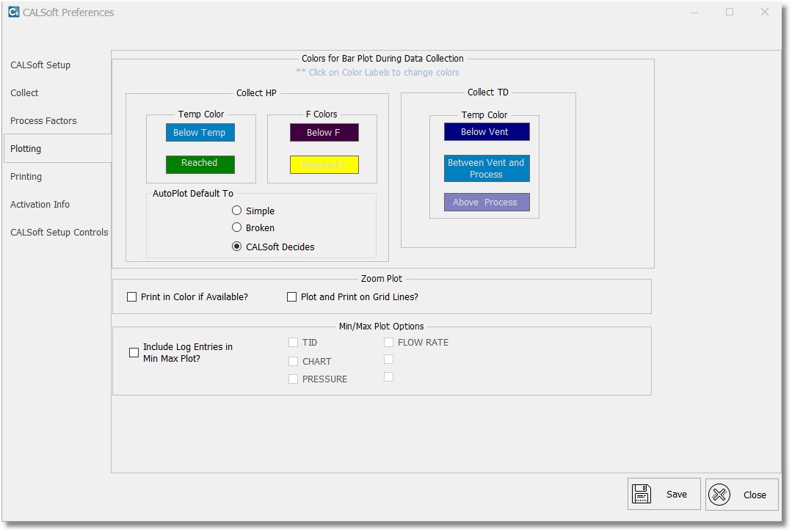The image size is (792, 532).
Task: Change Between Vent and Process color
Action: point(487,169)
